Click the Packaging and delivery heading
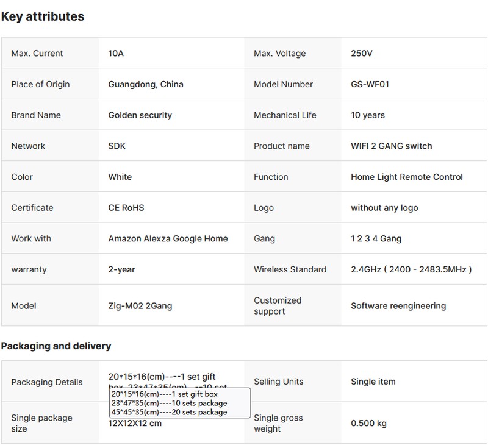488x448 pixels. tap(56, 346)
